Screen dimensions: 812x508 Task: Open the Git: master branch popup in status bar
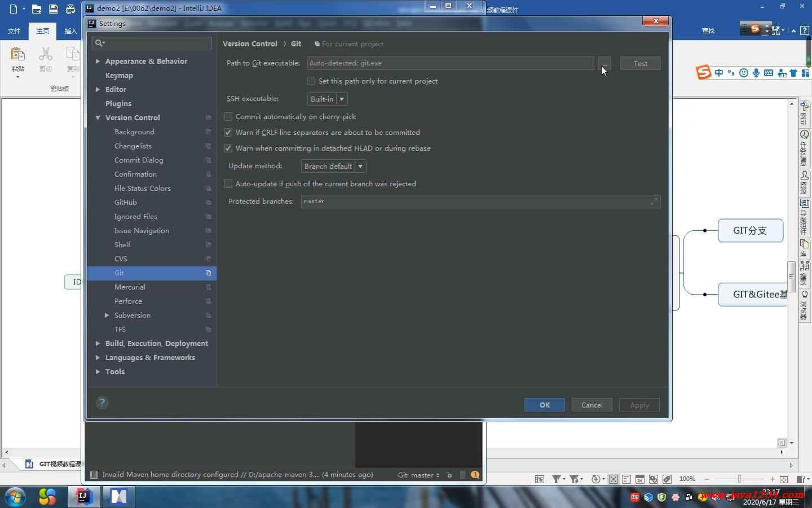coord(418,475)
